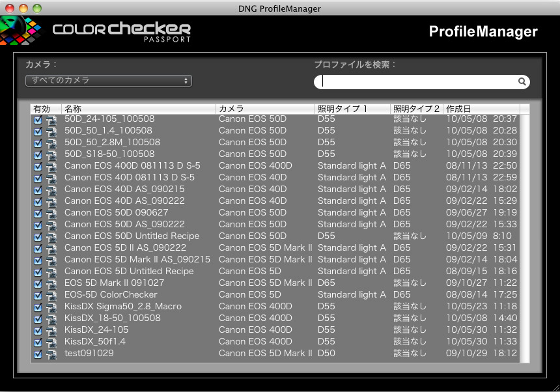Pick the KissDX Sigma50_2.8_Macro profile icon
The height and width of the screenshot is (392, 560).
point(51,308)
